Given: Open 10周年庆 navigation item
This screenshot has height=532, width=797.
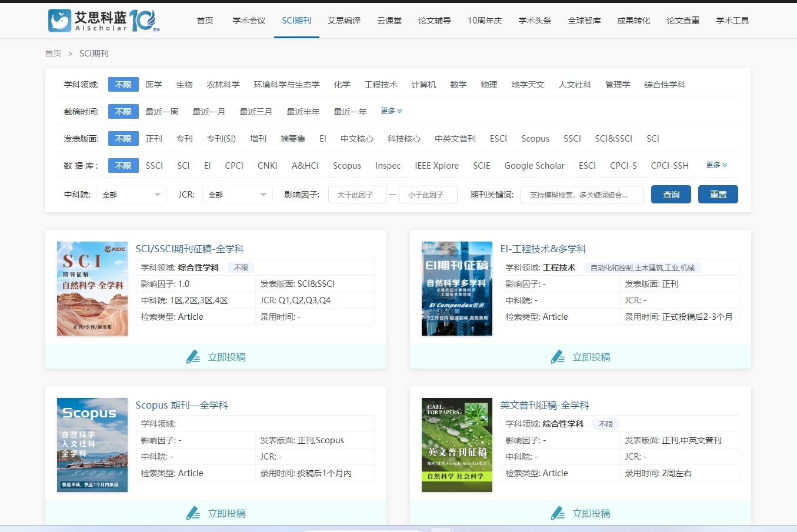Looking at the screenshot, I should tap(485, 21).
